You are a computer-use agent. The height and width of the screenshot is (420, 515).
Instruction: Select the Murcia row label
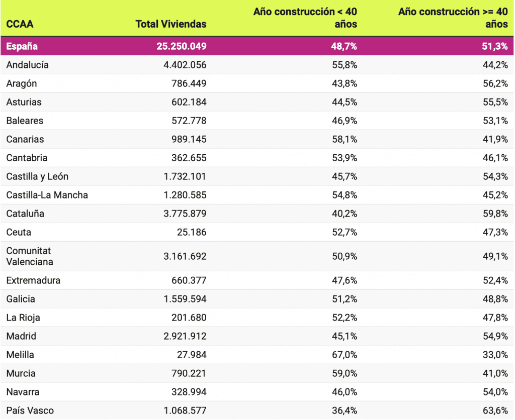coord(21,373)
